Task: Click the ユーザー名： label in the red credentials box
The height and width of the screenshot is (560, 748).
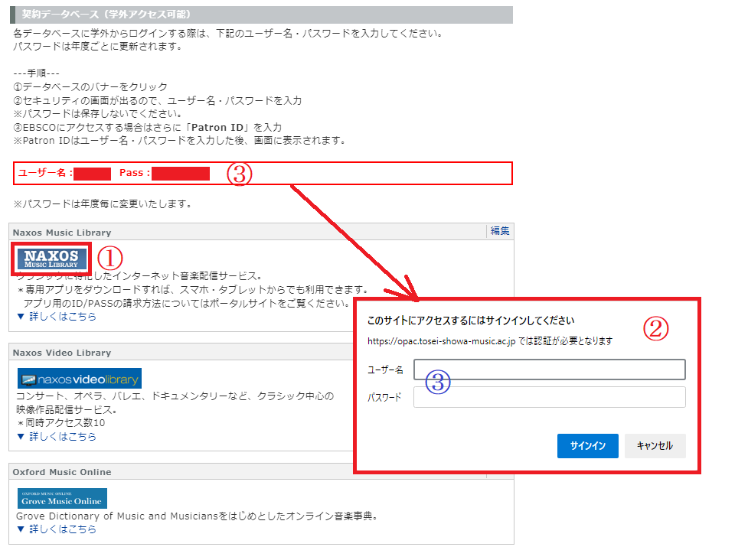Action: tap(45, 173)
